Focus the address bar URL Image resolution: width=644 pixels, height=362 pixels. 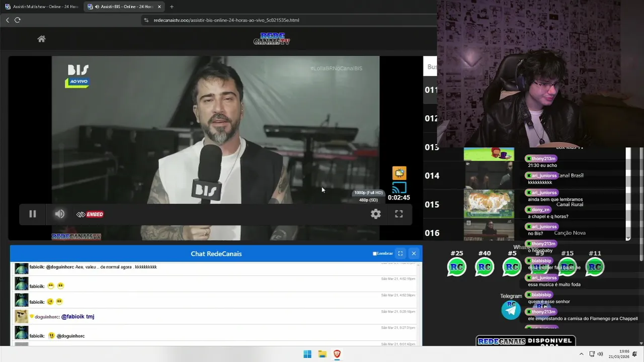pos(226,20)
